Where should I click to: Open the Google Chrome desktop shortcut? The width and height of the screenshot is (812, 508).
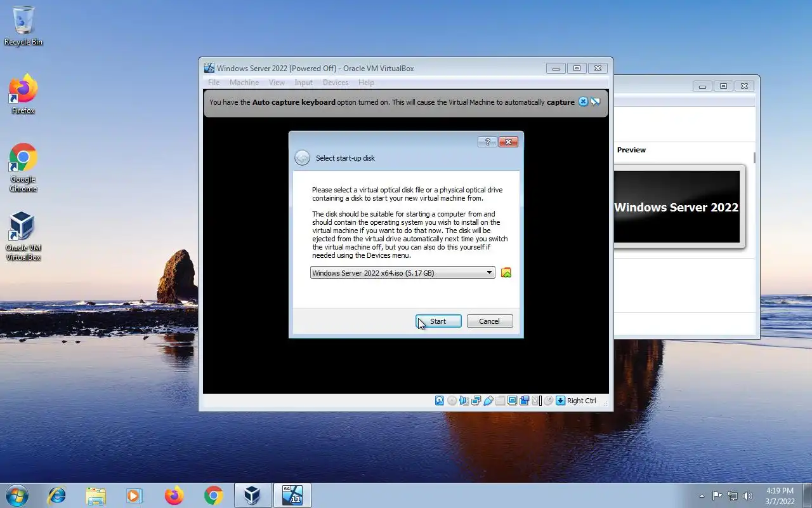(x=23, y=168)
